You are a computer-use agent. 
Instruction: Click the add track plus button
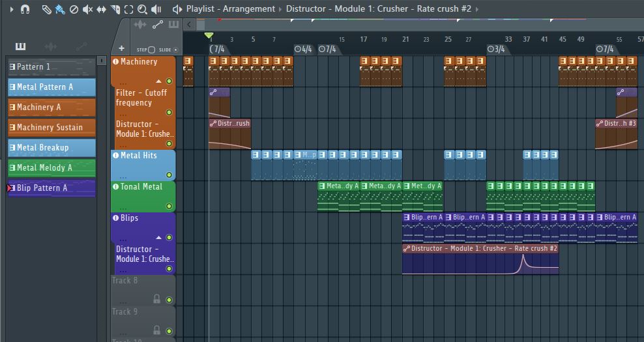(121, 49)
